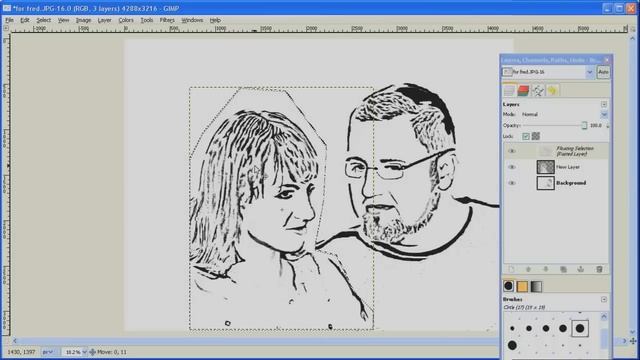This screenshot has width=640, height=360.
Task: Hide the Background layer
Action: pyautogui.click(x=512, y=183)
